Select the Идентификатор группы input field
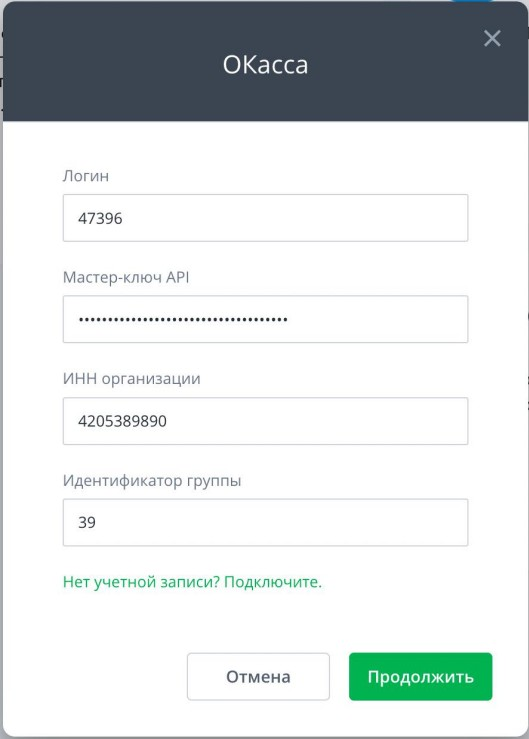The height and width of the screenshot is (739, 529). pyautogui.click(x=265, y=522)
